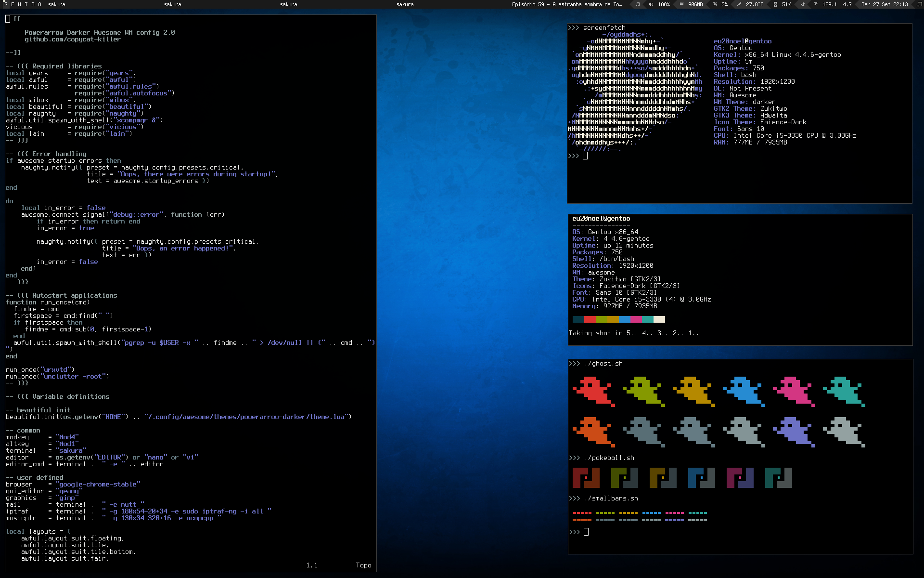Switch to the N workspace tag
This screenshot has height=578, width=924.
point(20,4)
